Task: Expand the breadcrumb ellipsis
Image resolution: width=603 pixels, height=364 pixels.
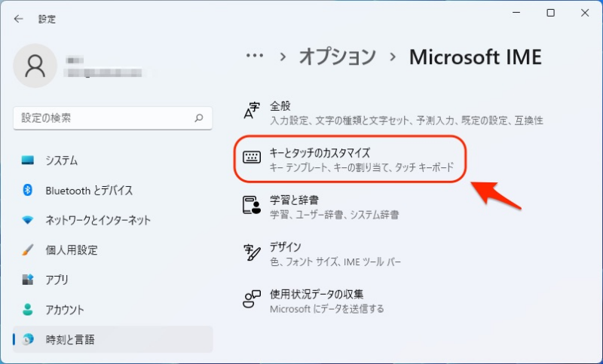Action: point(255,56)
